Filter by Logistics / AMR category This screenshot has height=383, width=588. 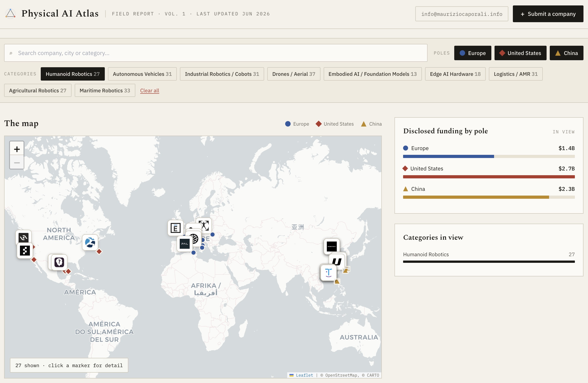point(516,74)
